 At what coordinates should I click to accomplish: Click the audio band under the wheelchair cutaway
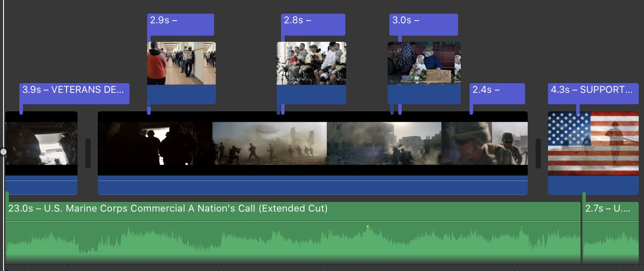tap(311, 95)
